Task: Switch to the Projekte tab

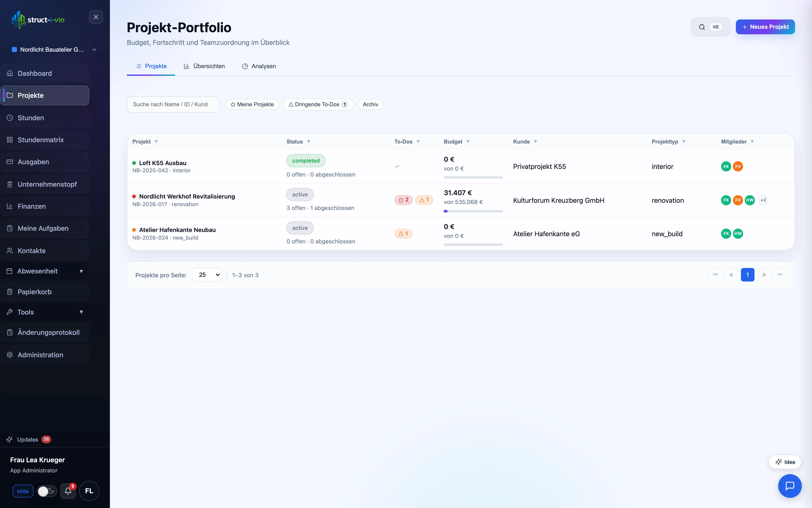Action: [151, 66]
